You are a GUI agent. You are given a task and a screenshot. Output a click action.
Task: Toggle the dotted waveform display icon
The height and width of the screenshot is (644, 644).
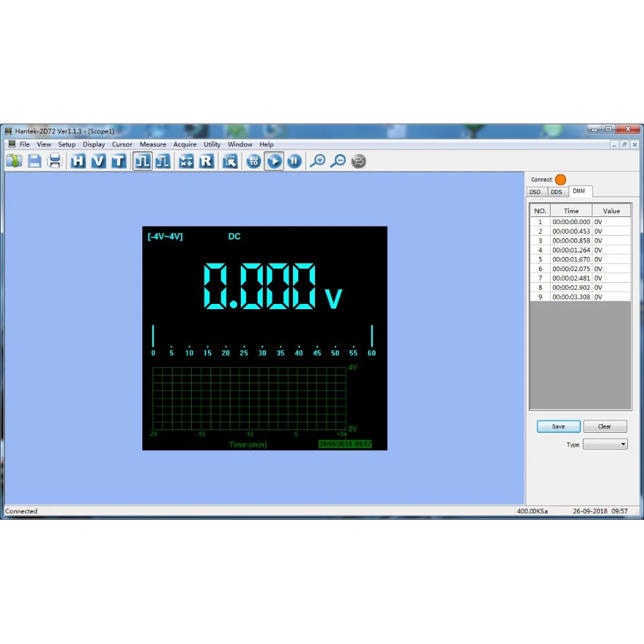(163, 160)
